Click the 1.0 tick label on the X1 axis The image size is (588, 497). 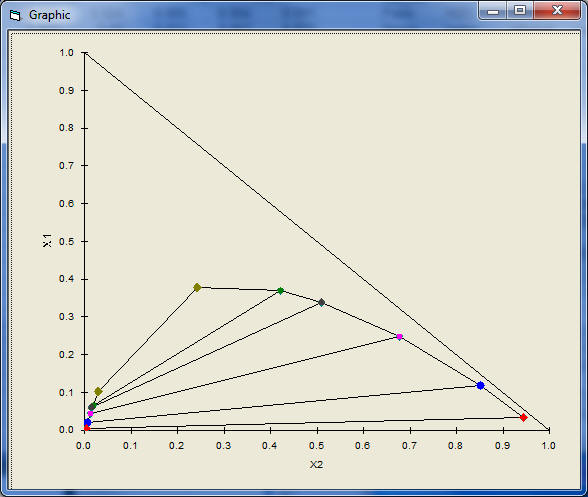[x=66, y=53]
